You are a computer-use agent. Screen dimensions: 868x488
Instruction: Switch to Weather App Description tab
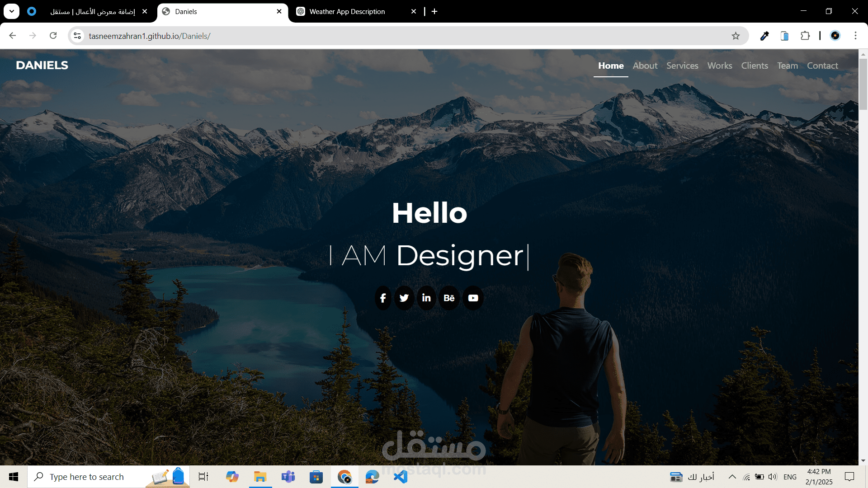pos(347,12)
